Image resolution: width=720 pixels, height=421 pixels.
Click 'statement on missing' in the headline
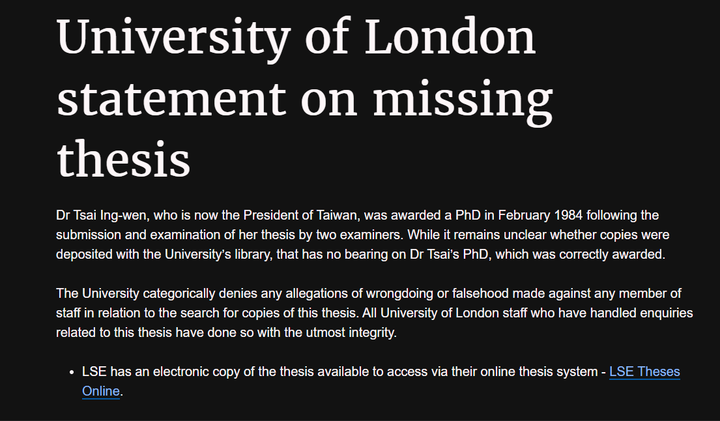pyautogui.click(x=305, y=100)
